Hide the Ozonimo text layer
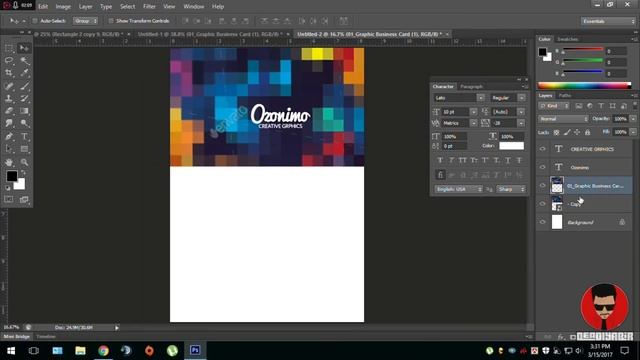This screenshot has height=360, width=640. [x=542, y=167]
